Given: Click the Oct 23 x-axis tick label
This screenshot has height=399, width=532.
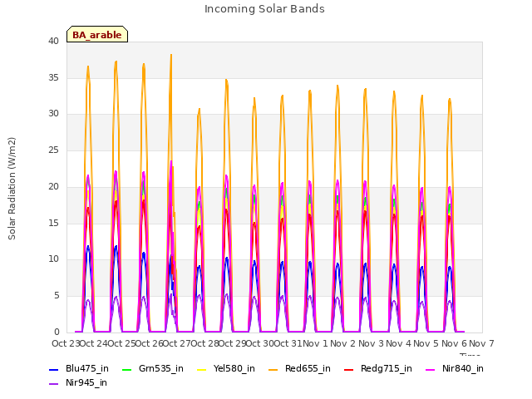Looking at the screenshot, I should [66, 344].
